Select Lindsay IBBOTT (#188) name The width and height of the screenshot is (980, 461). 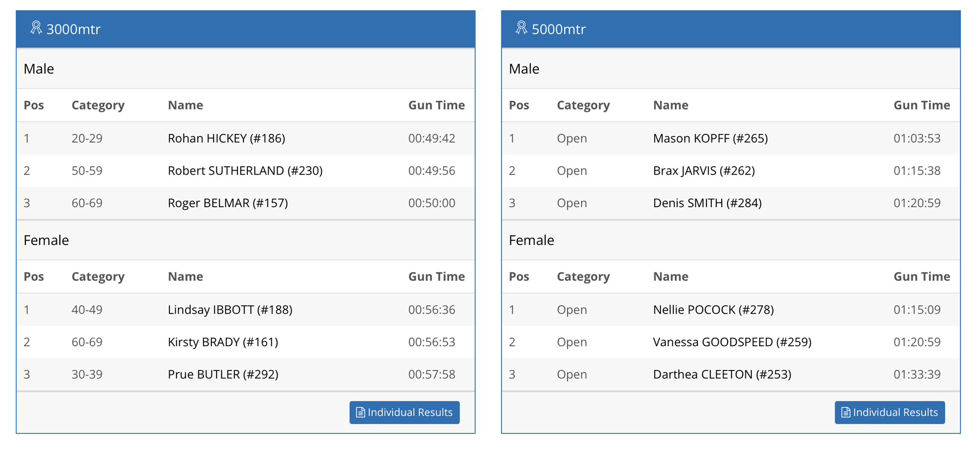(230, 310)
